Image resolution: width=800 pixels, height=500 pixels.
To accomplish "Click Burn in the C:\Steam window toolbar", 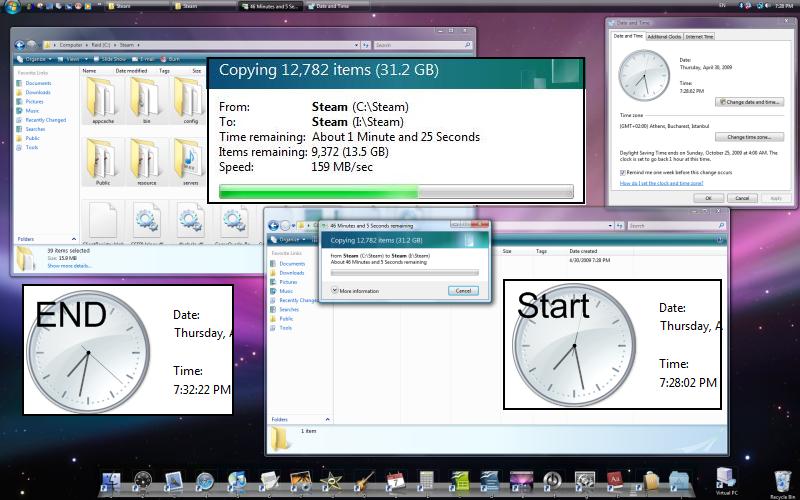I will (170, 59).
